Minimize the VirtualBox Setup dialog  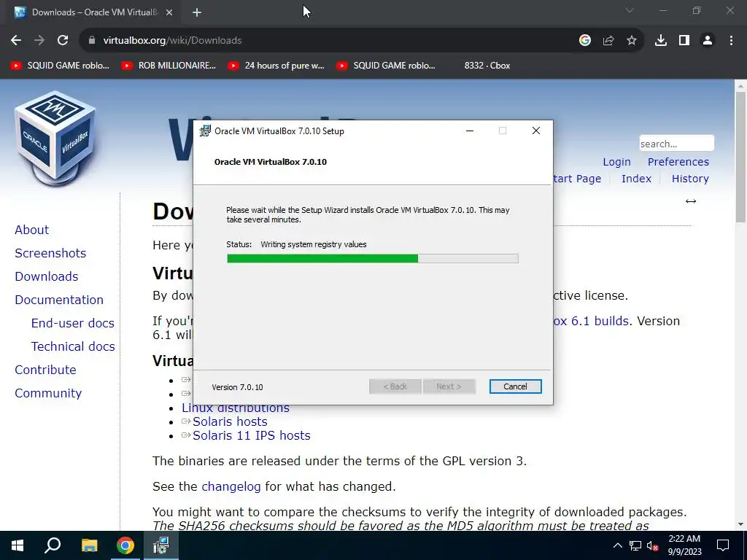pos(470,131)
